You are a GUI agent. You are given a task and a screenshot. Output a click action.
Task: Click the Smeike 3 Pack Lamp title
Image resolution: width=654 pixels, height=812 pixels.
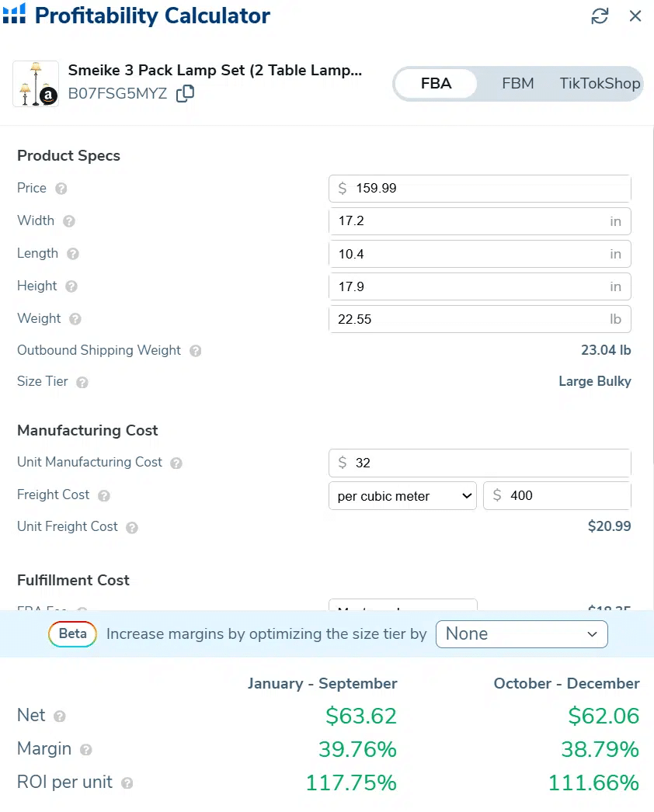(x=215, y=71)
